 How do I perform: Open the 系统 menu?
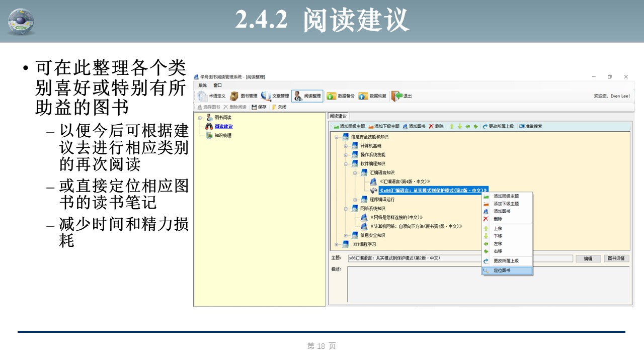[x=202, y=85]
